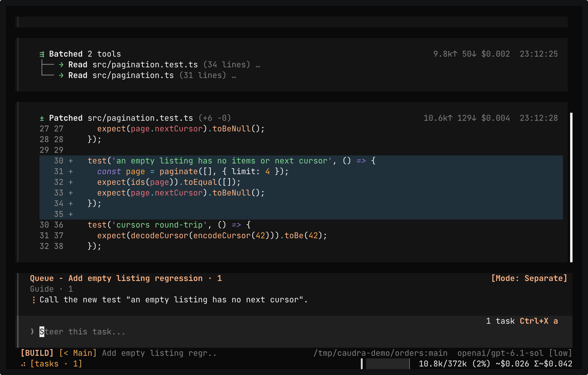
Task: Open the [tasks · 1] list
Action: pyautogui.click(x=56, y=364)
